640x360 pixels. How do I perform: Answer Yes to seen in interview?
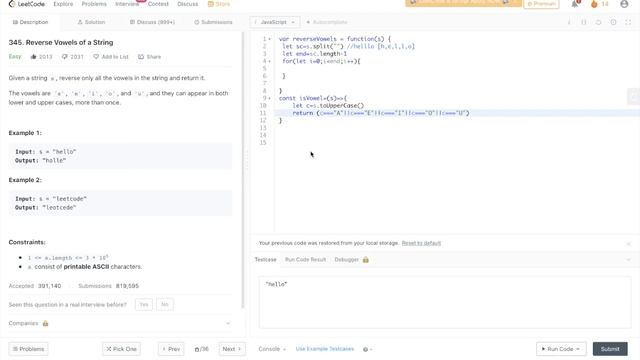(x=144, y=304)
